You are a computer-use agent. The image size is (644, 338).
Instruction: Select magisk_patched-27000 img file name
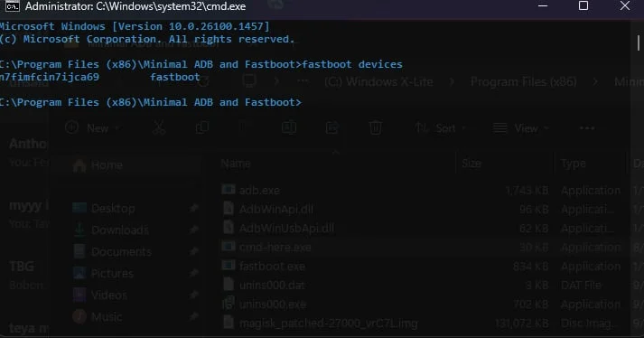click(329, 324)
